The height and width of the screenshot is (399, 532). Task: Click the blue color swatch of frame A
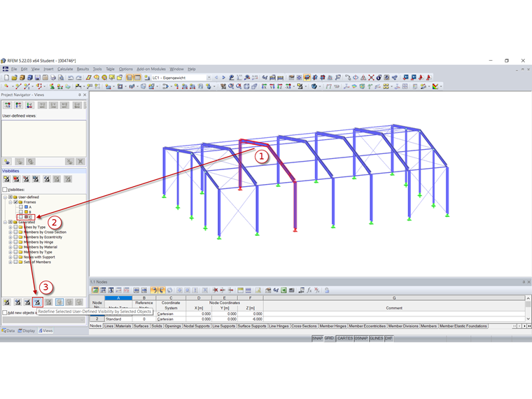[26, 207]
